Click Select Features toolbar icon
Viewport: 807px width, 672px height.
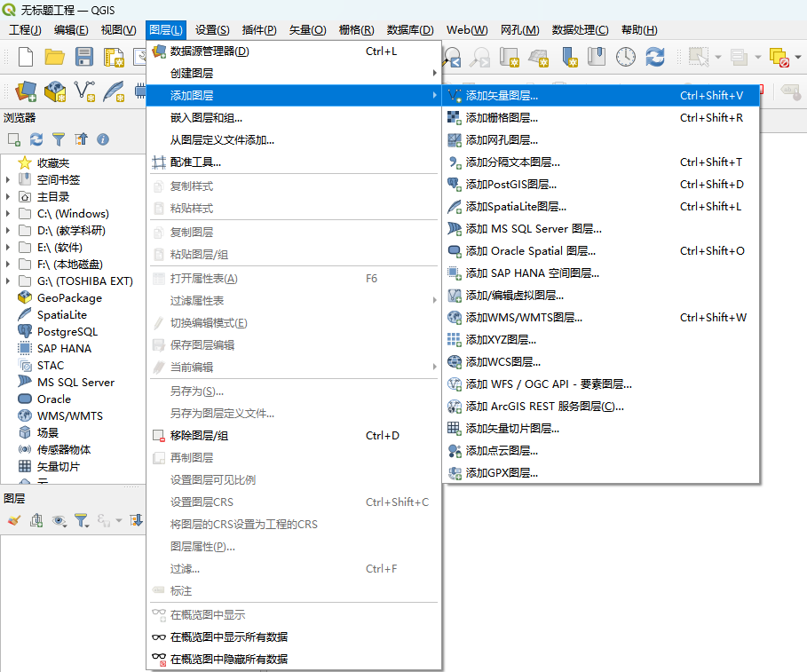point(699,57)
